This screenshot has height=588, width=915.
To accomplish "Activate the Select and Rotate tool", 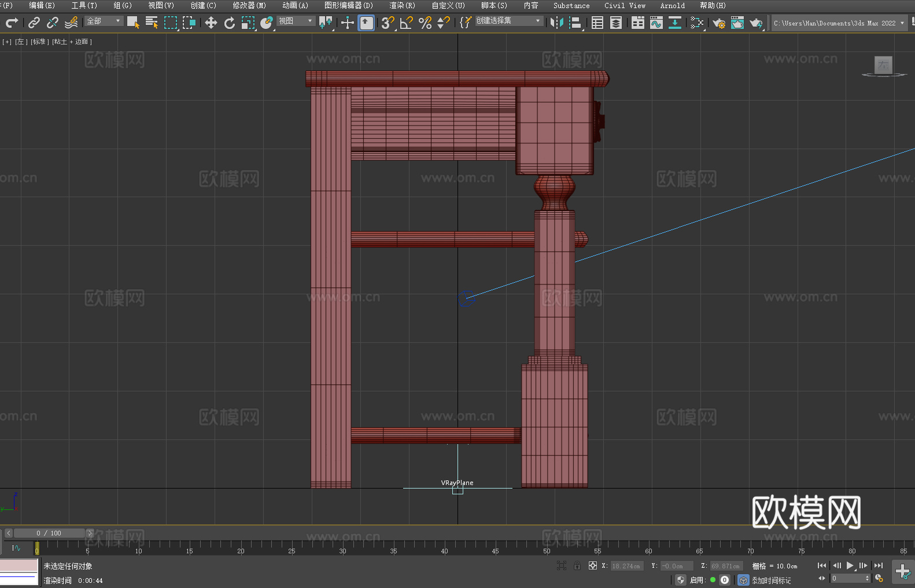I will point(230,23).
